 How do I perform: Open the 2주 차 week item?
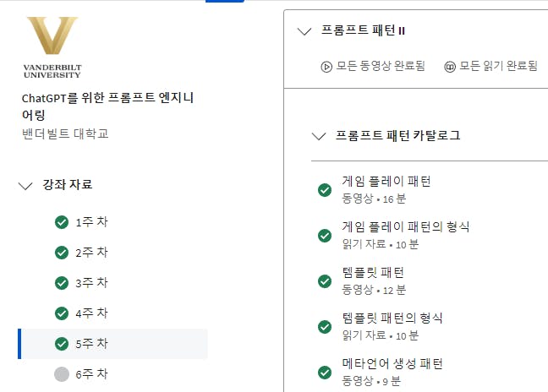click(112, 253)
